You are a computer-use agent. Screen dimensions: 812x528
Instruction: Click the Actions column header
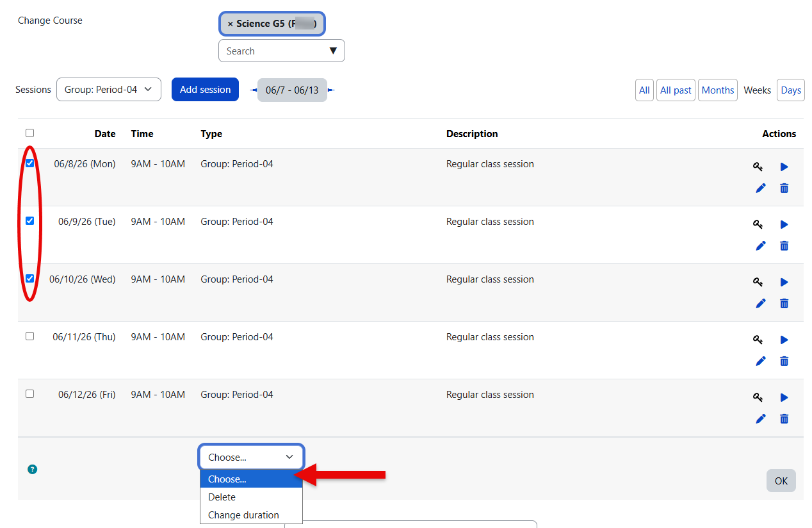tap(779, 134)
